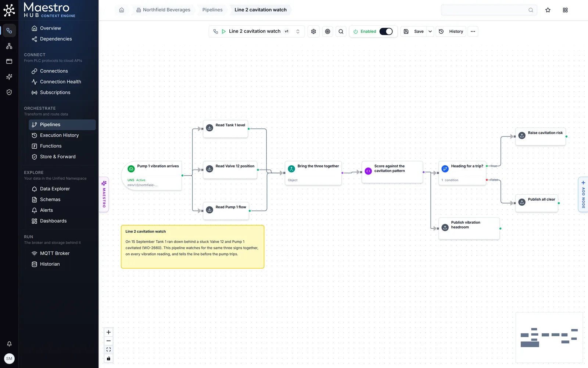588x368 pixels.
Task: Open pipeline History
Action: point(451,32)
